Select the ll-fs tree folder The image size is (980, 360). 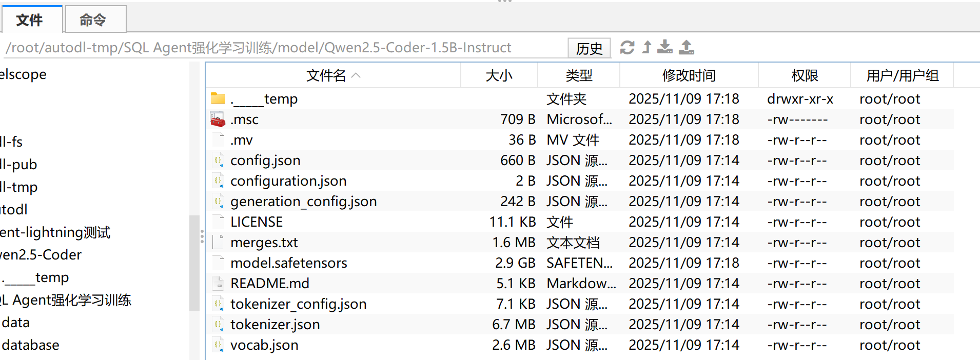(11, 142)
